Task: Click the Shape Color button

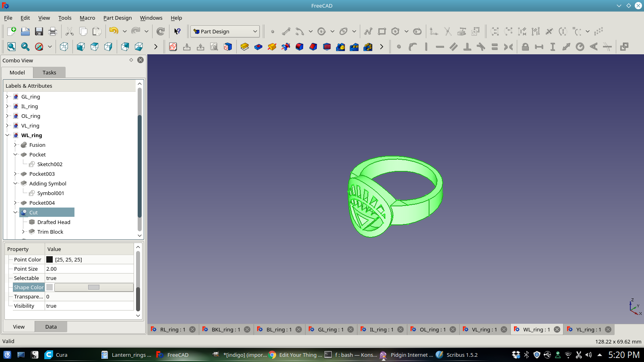Action: pos(94,287)
